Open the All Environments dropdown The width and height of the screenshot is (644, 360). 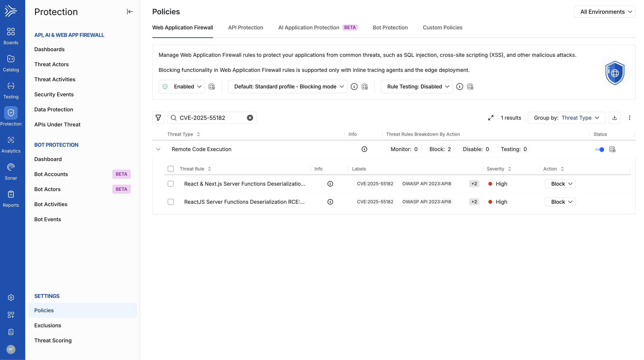(x=605, y=11)
